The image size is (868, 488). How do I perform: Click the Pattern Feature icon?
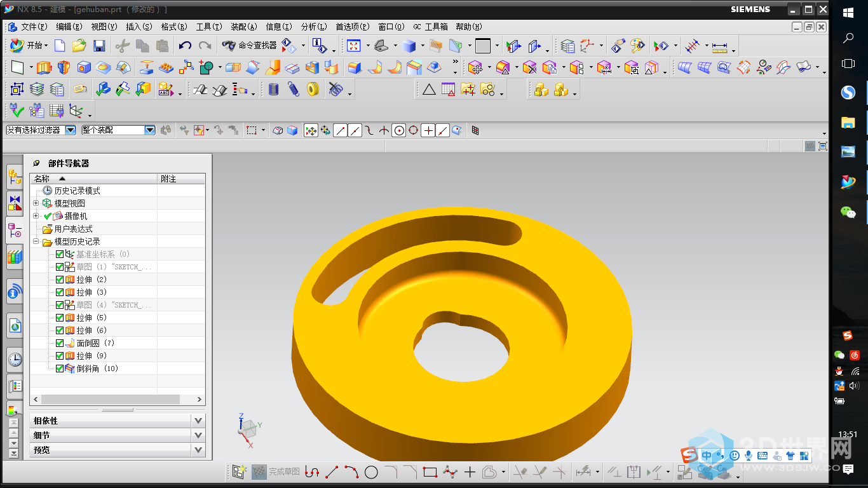(x=166, y=67)
